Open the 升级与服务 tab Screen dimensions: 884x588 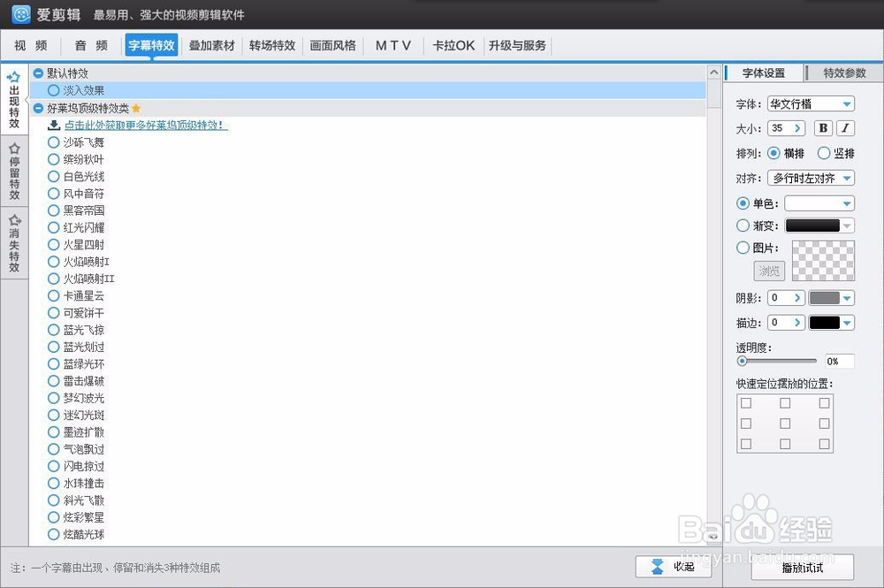(517, 46)
